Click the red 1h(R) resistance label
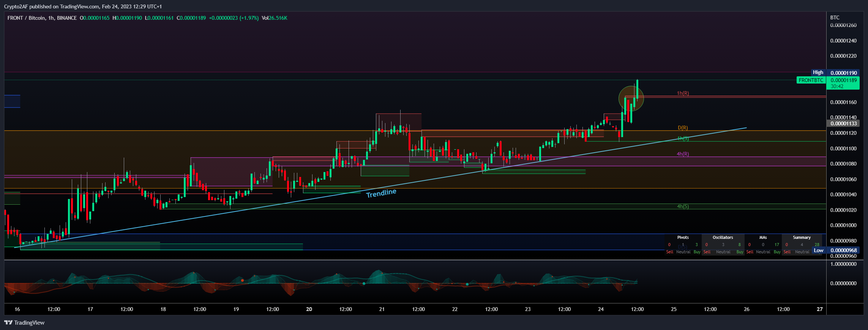The width and height of the screenshot is (868, 330). pos(683,93)
